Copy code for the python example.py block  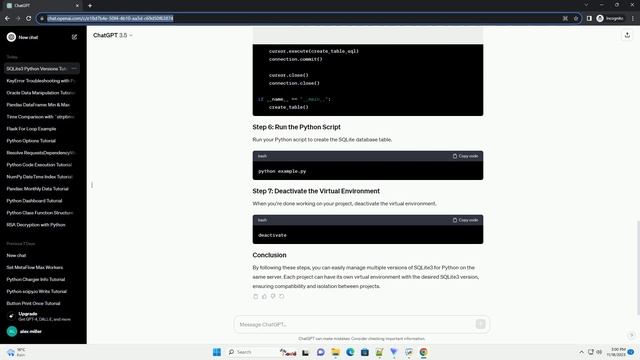(x=465, y=156)
